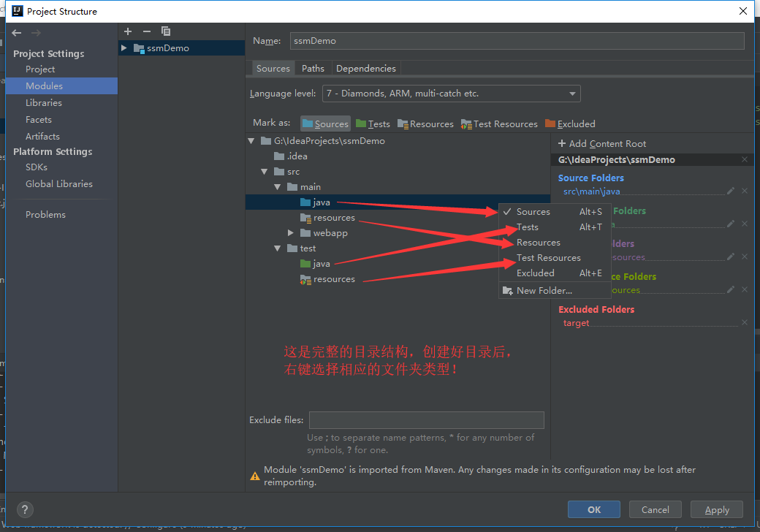This screenshot has height=532, width=760.
Task: Click the ssmDemo module folder icon
Action: pos(139,48)
